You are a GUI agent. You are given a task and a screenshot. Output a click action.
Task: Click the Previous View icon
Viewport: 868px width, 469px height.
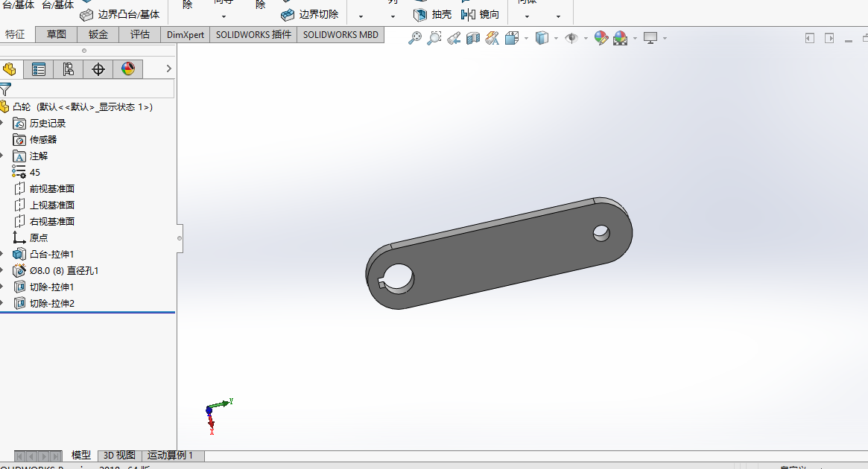click(454, 38)
